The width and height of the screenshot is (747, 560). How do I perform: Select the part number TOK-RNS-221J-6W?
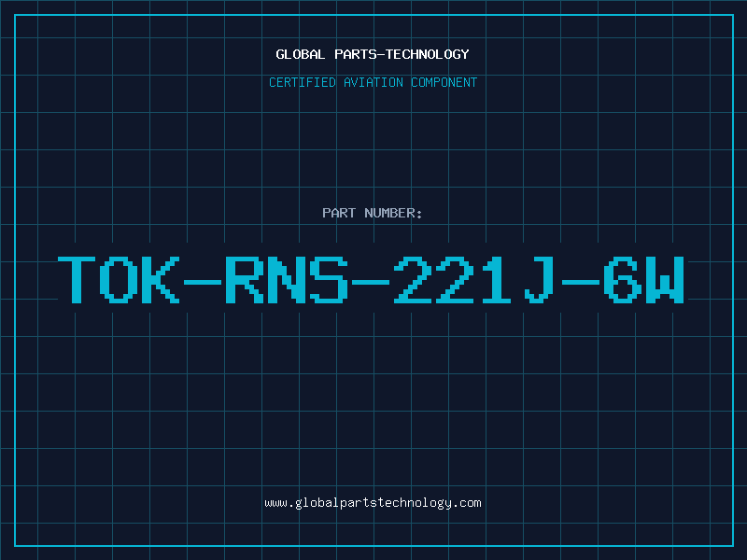pos(372,279)
